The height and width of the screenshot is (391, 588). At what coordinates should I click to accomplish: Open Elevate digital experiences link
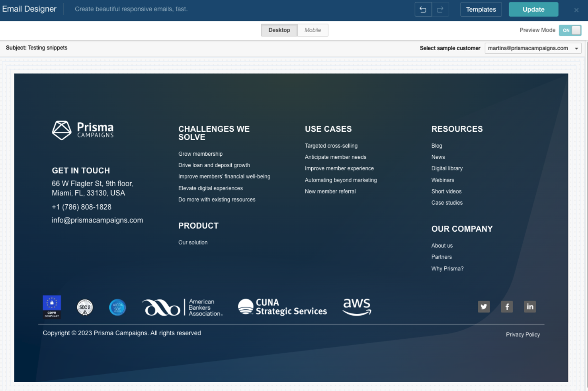coord(211,188)
